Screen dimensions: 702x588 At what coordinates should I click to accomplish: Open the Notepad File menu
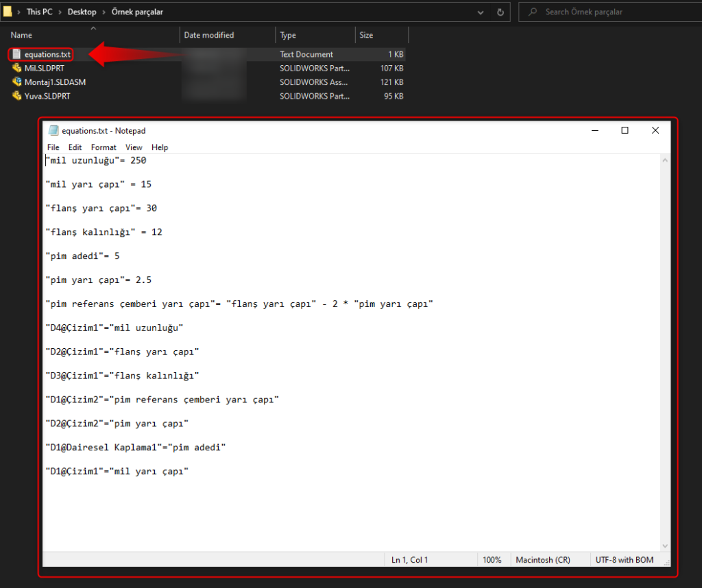click(53, 147)
